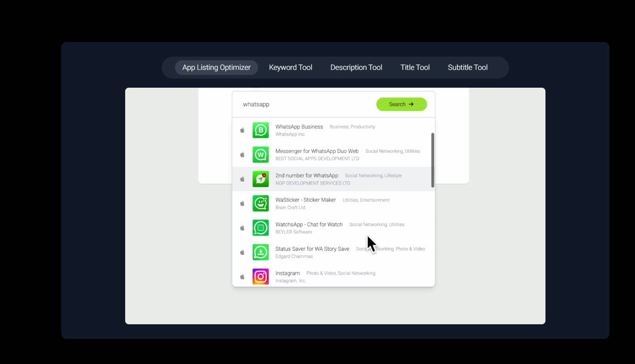Click Apple logo beside 2nd number for WhatsApp

(243, 179)
